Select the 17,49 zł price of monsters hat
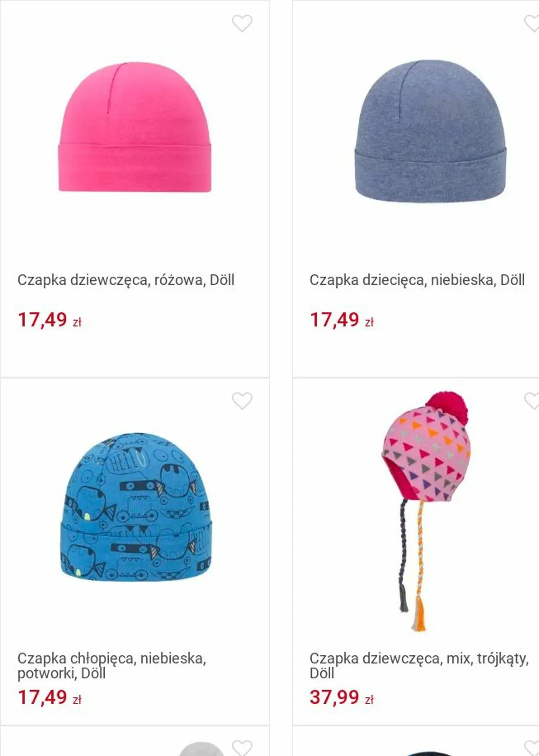 coord(49,697)
